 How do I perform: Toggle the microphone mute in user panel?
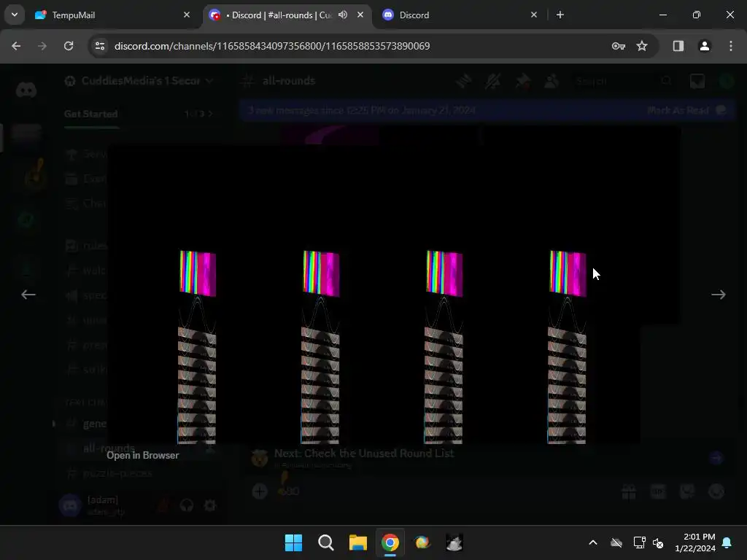point(163,505)
